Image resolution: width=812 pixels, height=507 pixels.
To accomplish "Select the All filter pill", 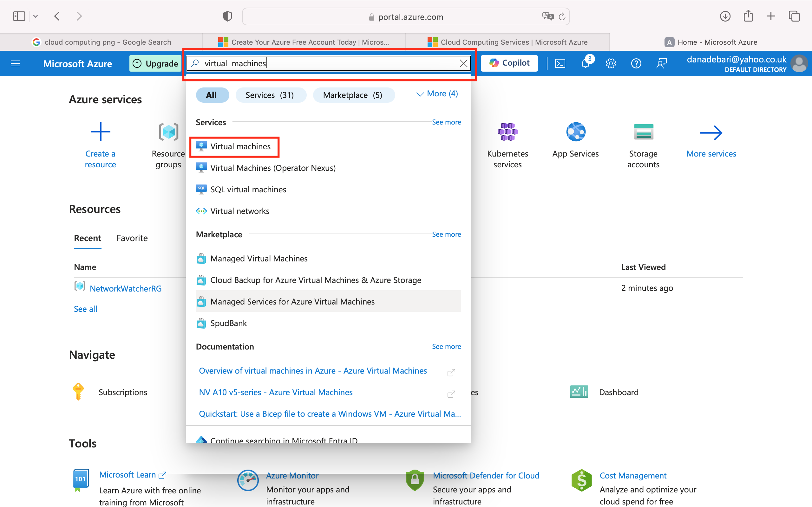I will (212, 95).
